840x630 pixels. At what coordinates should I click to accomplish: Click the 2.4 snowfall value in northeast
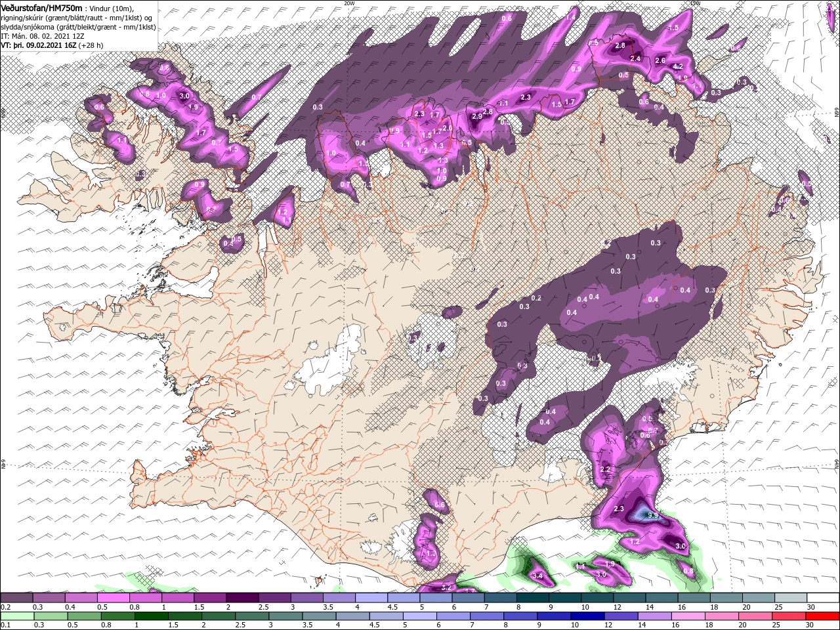pyautogui.click(x=635, y=58)
